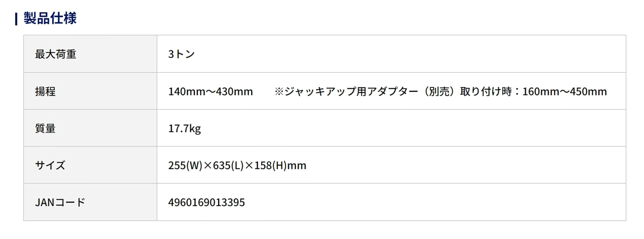Click the 160mm～450mm adapter range value

point(565,92)
